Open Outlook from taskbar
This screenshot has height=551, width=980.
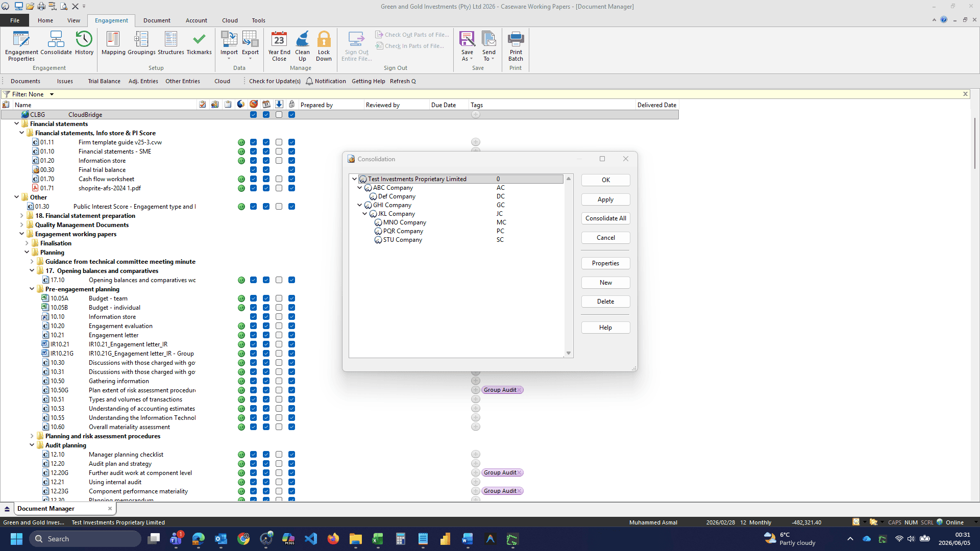(x=221, y=539)
